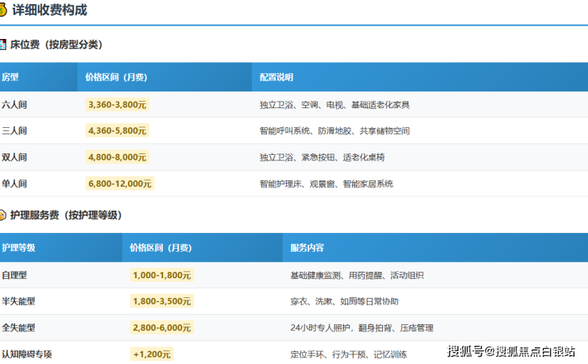Select the 3,360-3,800元 price badge
Screen dimensions: 588x364
118,104
